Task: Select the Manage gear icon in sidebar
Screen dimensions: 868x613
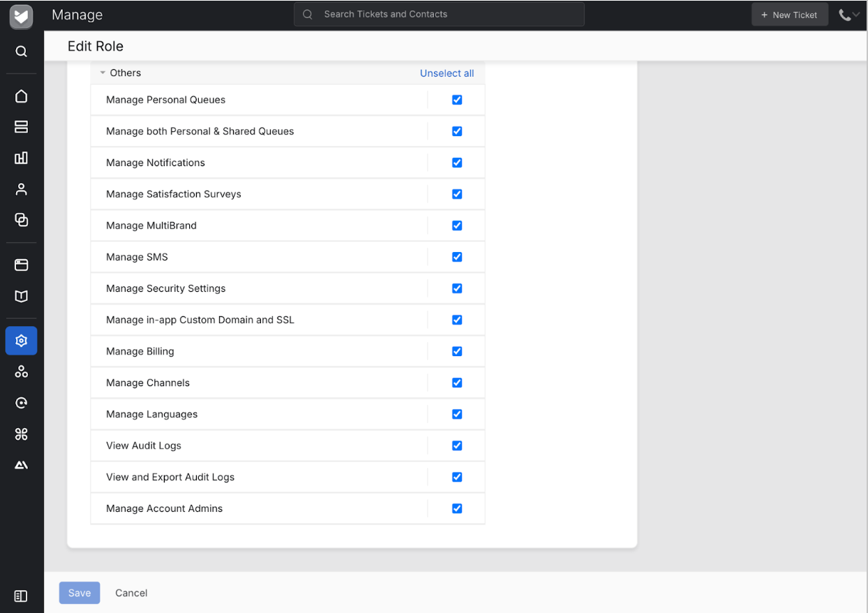Action: (x=21, y=341)
